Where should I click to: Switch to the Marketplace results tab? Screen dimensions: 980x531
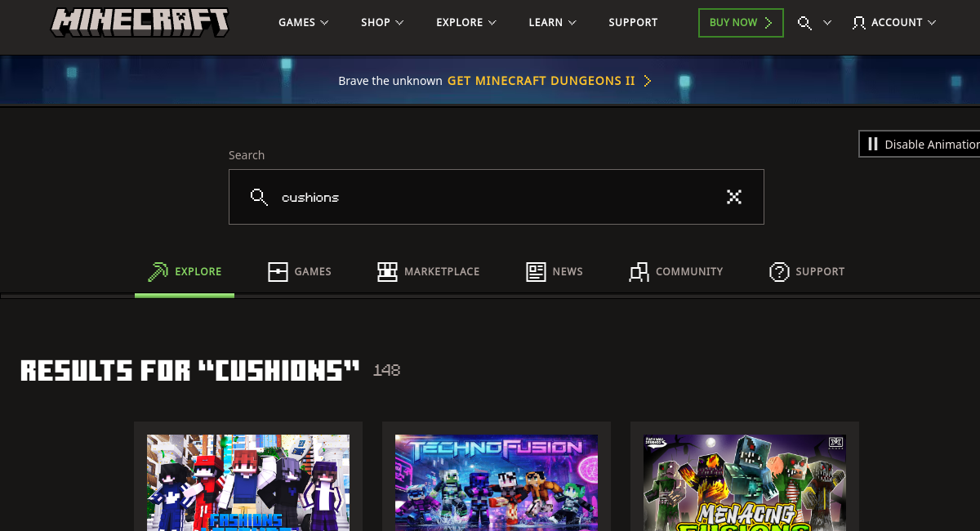pos(429,272)
